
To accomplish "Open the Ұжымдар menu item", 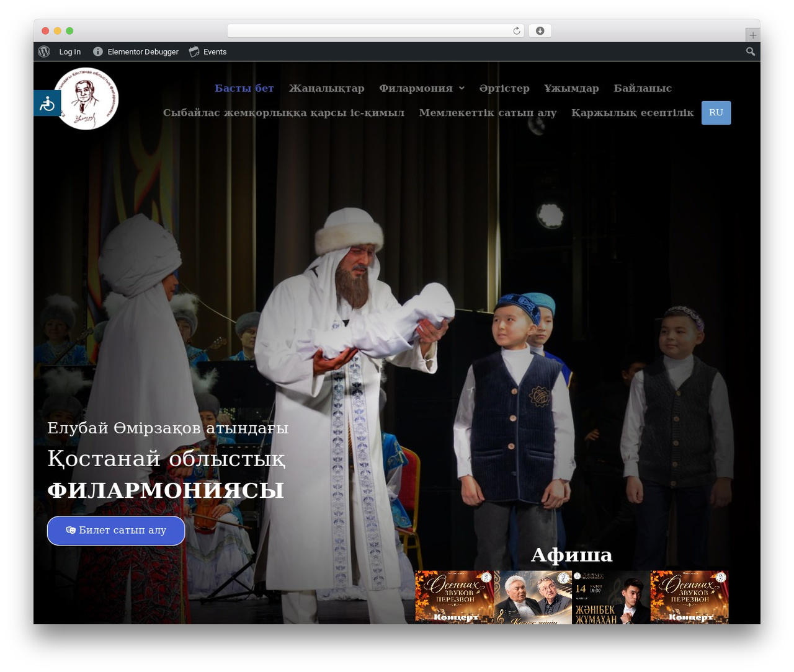I will click(571, 89).
